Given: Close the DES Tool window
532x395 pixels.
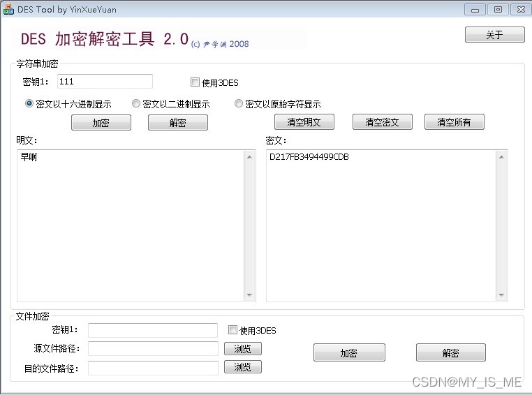Looking at the screenshot, I should [x=521, y=10].
